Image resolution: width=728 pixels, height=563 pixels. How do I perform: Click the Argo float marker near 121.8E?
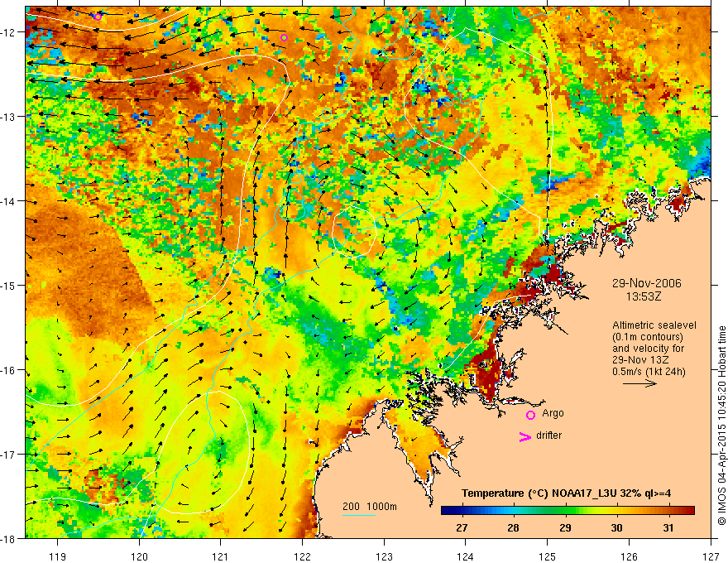(284, 37)
